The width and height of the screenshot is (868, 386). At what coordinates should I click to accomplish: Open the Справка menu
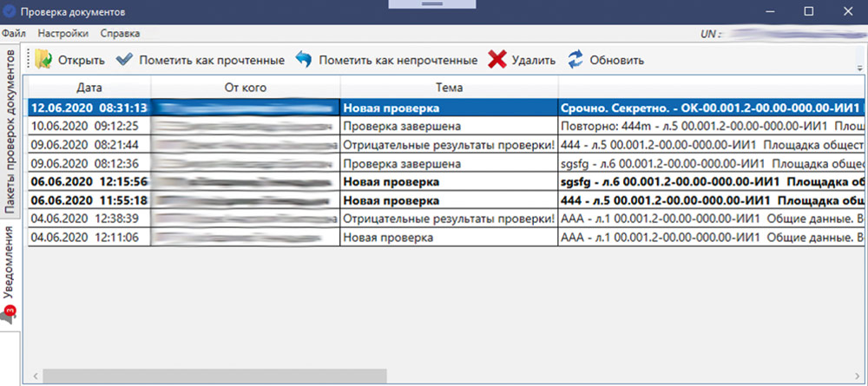pos(120,34)
